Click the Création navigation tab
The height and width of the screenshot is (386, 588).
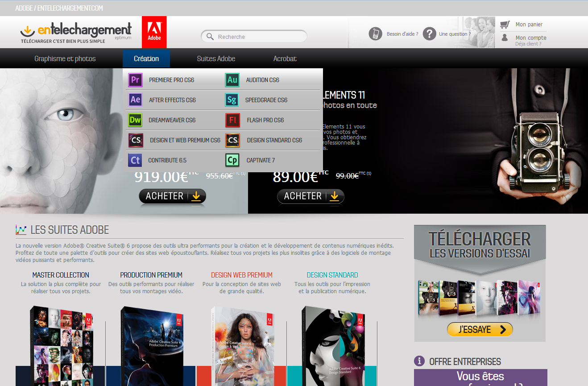pyautogui.click(x=146, y=58)
